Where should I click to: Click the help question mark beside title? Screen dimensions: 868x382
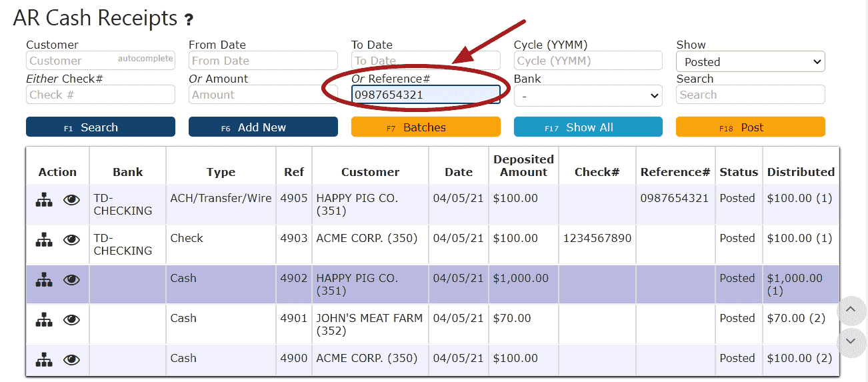[x=189, y=20]
